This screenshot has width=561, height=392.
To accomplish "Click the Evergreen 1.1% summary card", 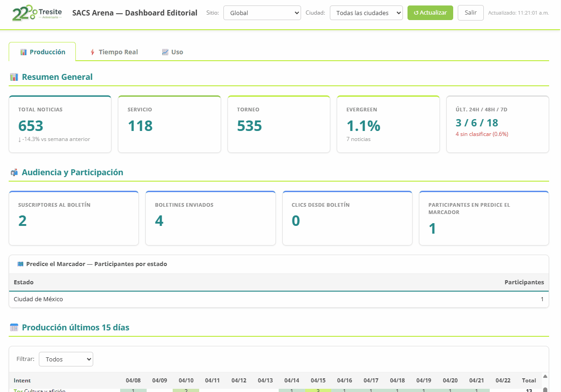I will [x=388, y=124].
